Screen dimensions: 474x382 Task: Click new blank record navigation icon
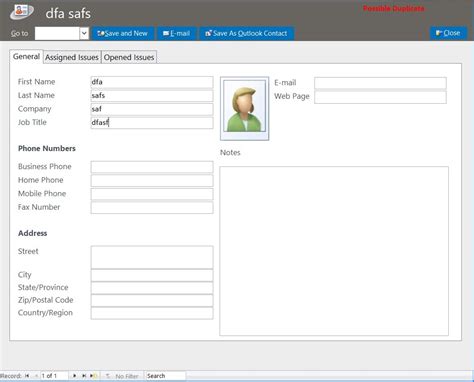tap(93, 376)
